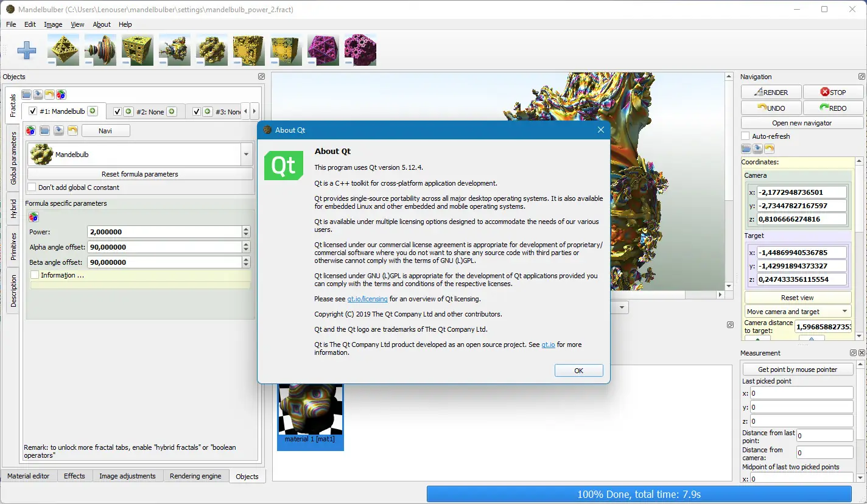Viewport: 867px width, 504px height.
Task: Click OK in the About Qt dialog
Action: [578, 370]
